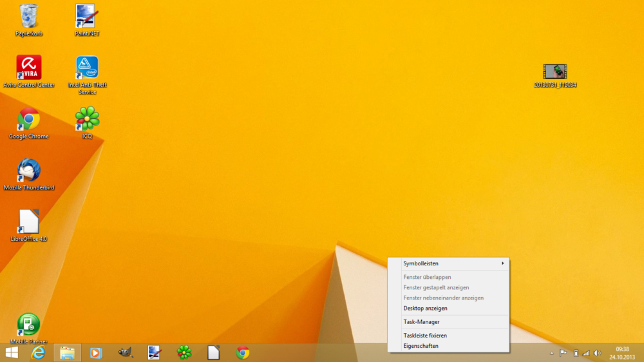Image resolution: width=644 pixels, height=362 pixels.
Task: Select the 20130731_115034 video file thumbnail
Action: 555,75
